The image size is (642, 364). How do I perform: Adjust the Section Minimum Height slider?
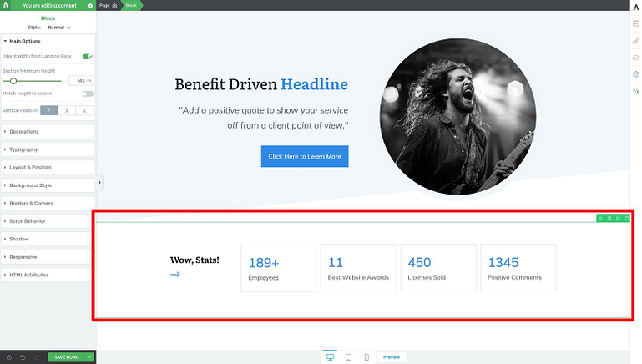(13, 81)
